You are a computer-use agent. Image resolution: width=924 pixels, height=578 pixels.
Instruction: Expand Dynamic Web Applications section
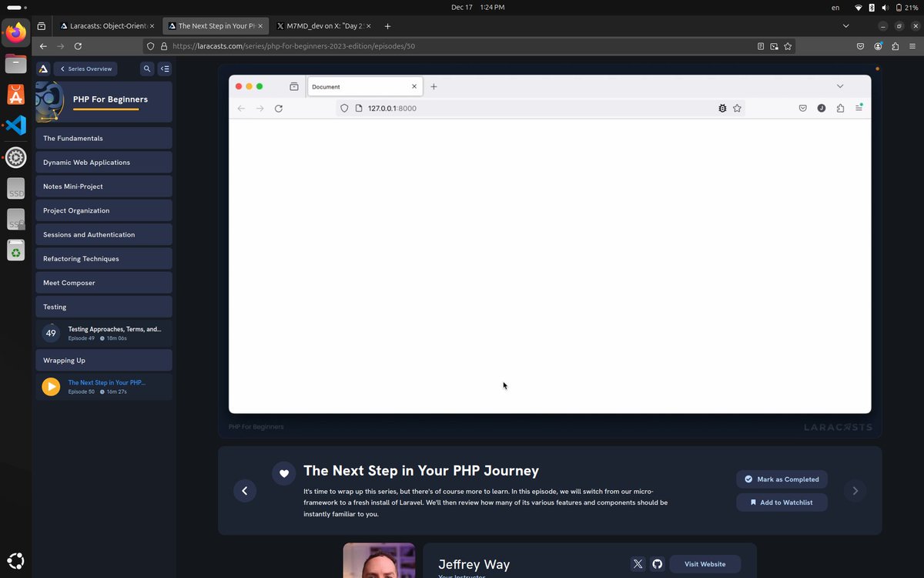tap(104, 163)
